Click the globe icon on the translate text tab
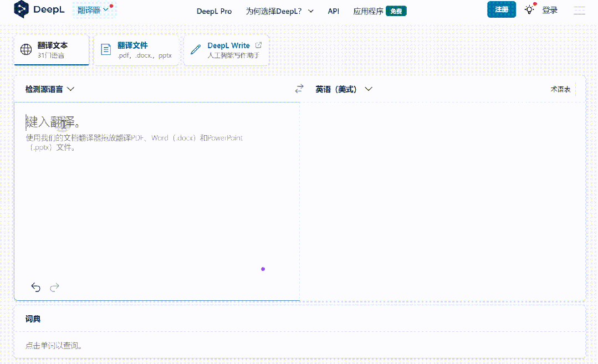598x364 pixels. pyautogui.click(x=25, y=49)
